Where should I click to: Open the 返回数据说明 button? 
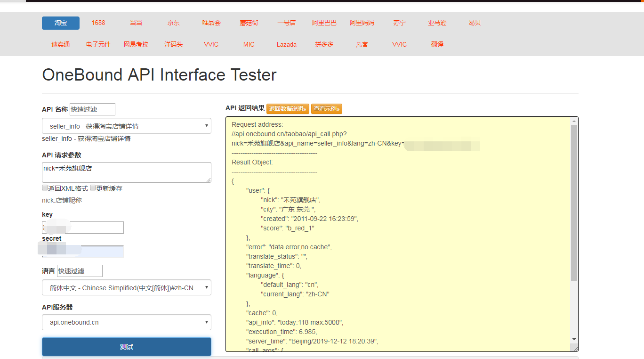click(x=288, y=109)
